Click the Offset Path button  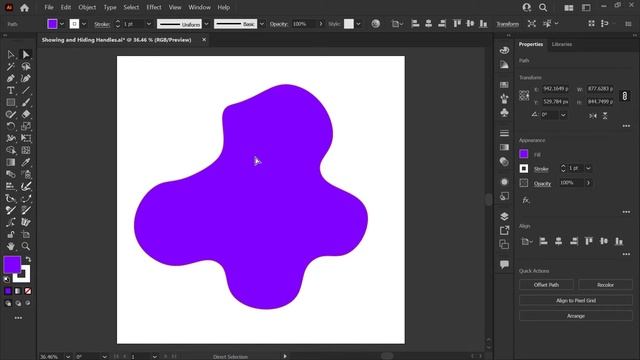pyautogui.click(x=546, y=284)
